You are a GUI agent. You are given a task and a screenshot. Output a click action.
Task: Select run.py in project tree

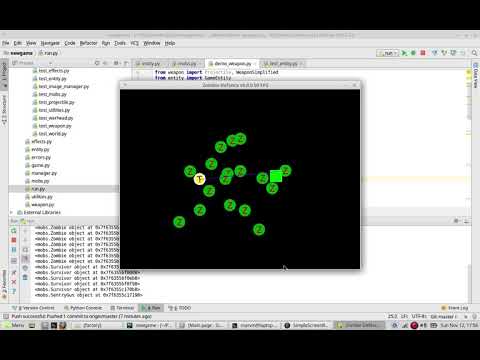point(35,189)
